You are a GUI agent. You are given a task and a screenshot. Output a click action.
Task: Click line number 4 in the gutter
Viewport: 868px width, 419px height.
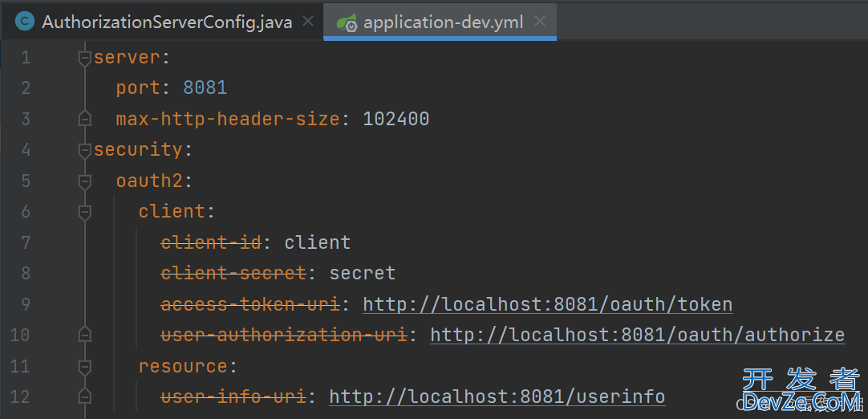click(x=26, y=150)
